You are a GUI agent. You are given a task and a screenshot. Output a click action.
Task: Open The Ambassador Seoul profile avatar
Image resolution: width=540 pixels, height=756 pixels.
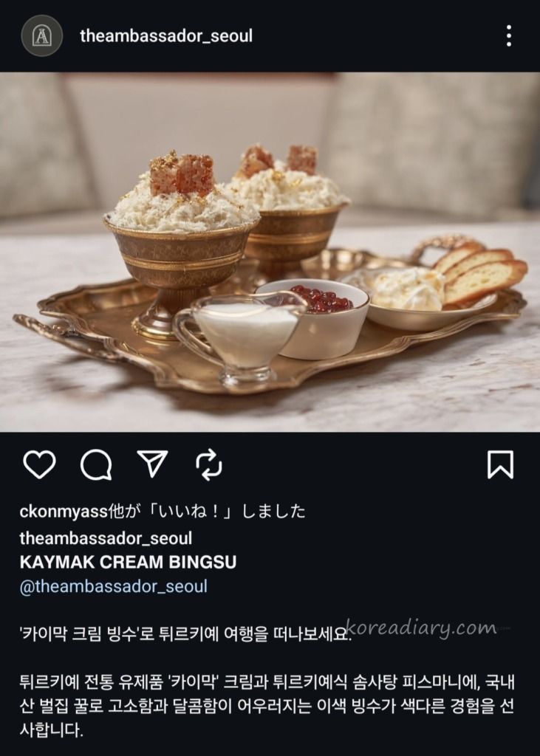[x=42, y=35]
